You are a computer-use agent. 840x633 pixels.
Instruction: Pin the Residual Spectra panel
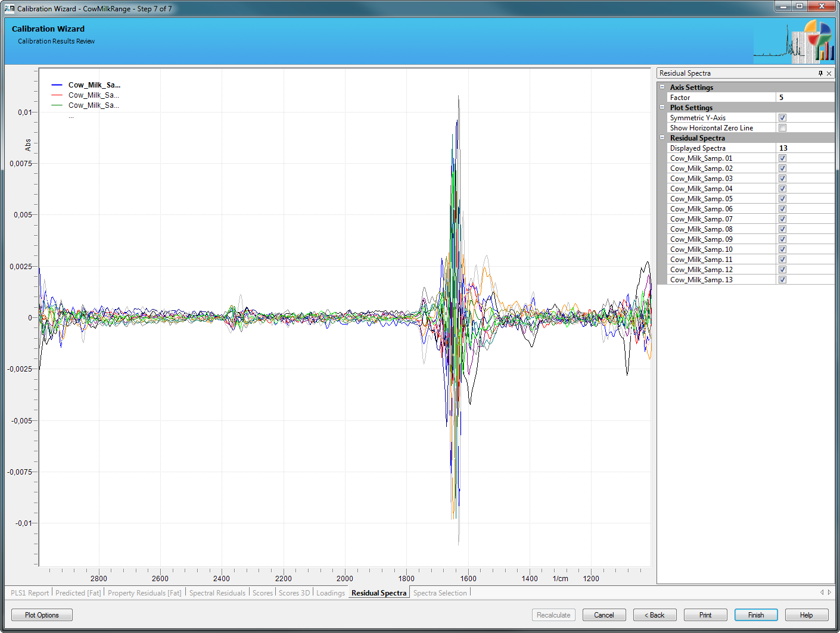click(x=820, y=73)
